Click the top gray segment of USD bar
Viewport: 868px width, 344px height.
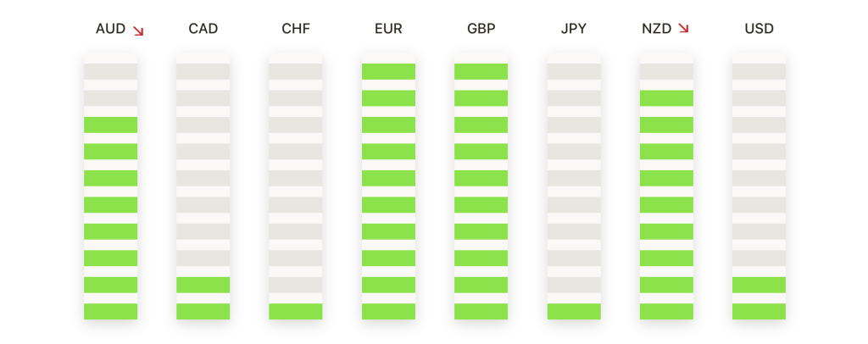coord(759,71)
